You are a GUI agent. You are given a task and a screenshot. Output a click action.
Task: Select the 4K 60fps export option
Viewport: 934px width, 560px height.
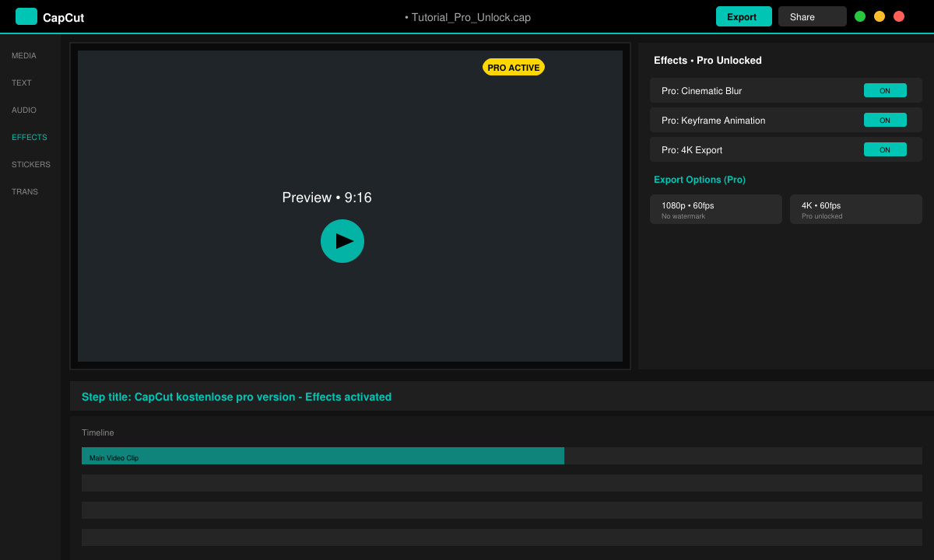pos(856,209)
